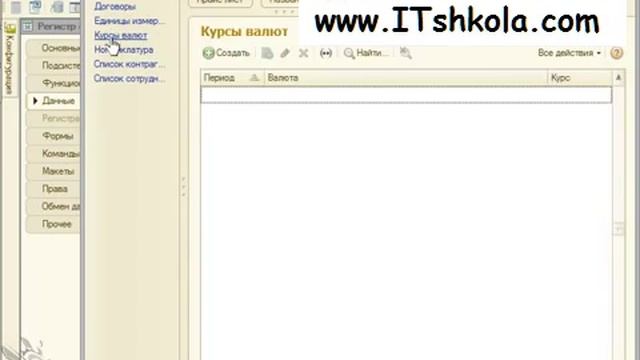The width and height of the screenshot is (640, 360).
Task: Click the empty first table row
Action: tap(406, 95)
